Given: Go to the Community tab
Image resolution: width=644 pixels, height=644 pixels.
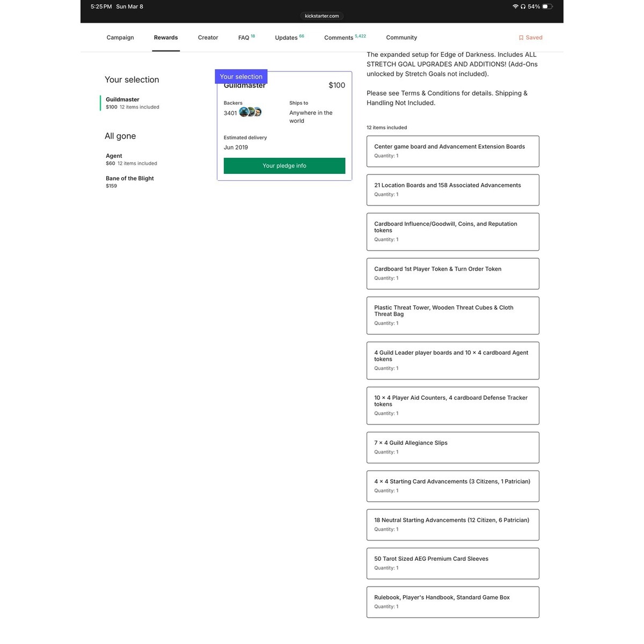Looking at the screenshot, I should [x=401, y=38].
